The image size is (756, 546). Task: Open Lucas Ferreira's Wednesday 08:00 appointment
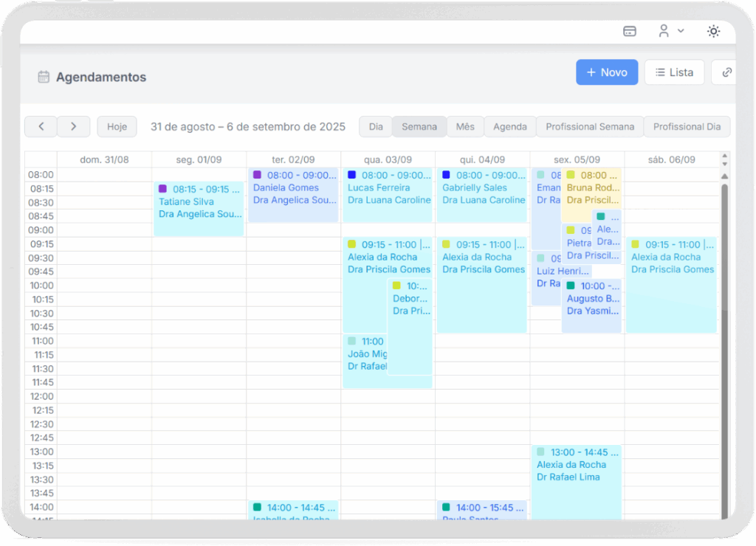[388, 194]
